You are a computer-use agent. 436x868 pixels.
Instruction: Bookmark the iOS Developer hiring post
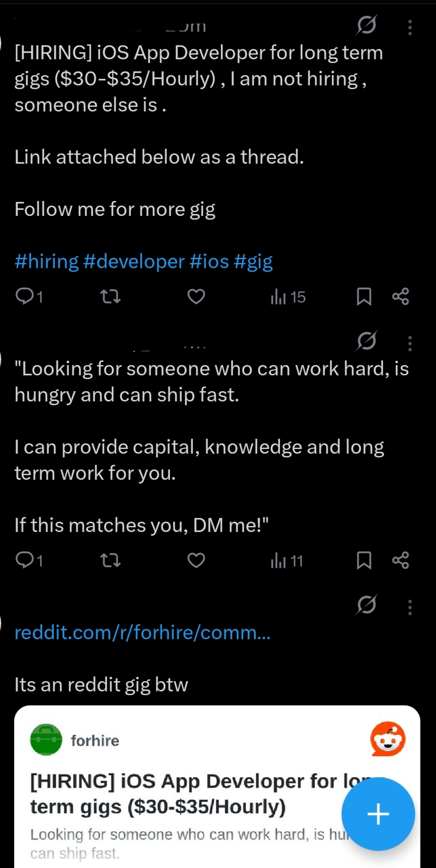pos(364,296)
